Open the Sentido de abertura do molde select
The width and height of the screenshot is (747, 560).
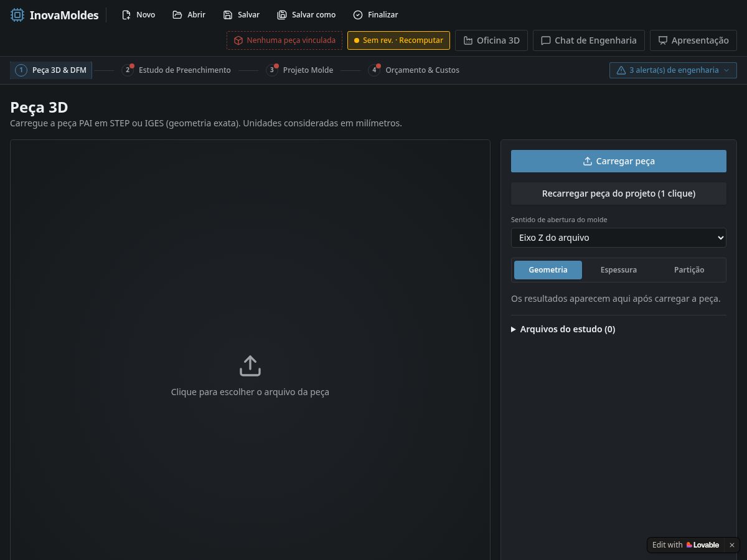click(x=619, y=238)
